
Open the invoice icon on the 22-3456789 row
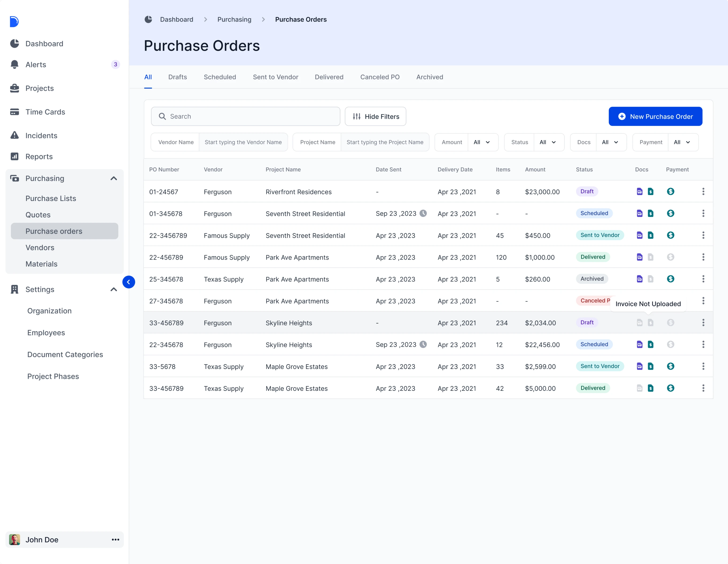pos(651,235)
